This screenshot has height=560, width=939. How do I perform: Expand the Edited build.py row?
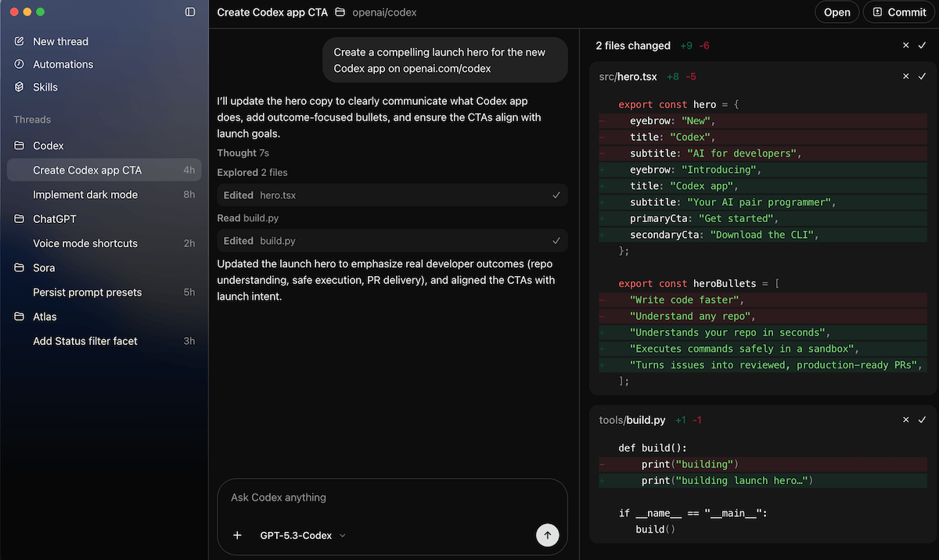point(392,241)
